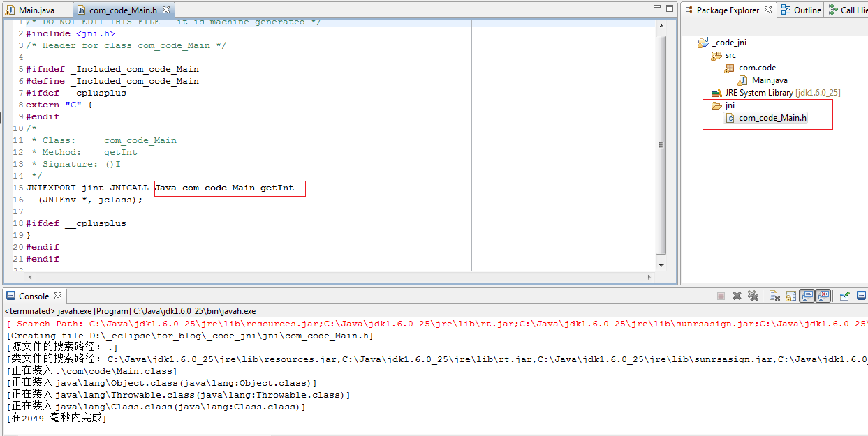Remove the launch from the Console
This screenshot has height=436, width=868.
tap(737, 296)
